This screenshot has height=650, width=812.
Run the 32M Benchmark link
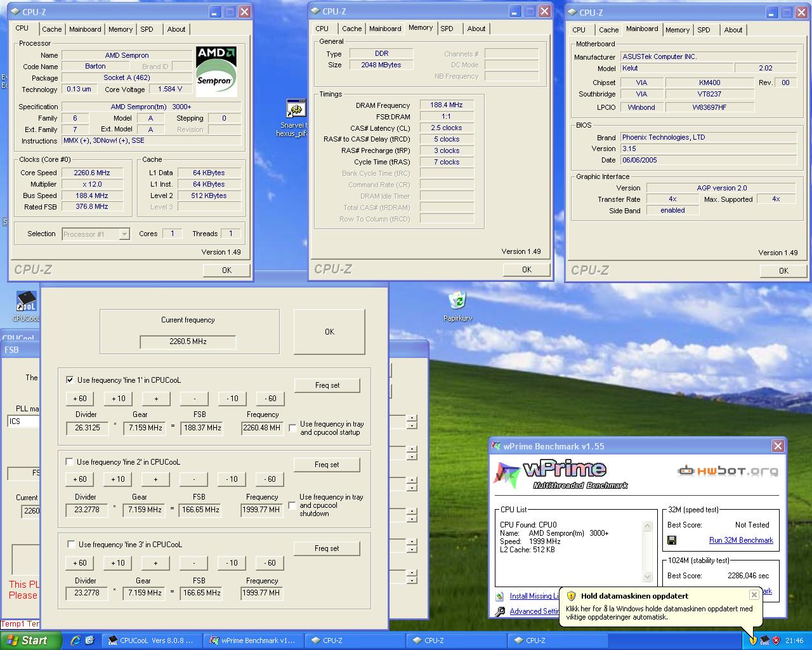tap(741, 540)
